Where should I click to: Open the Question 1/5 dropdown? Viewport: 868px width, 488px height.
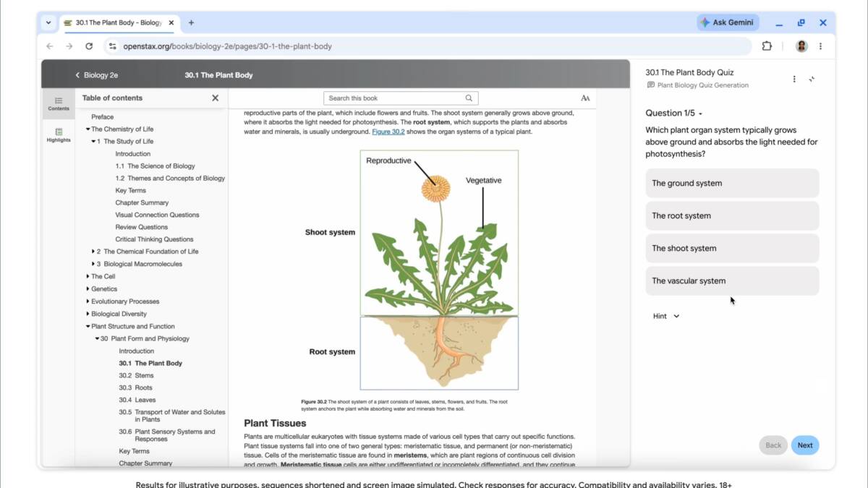tap(674, 113)
